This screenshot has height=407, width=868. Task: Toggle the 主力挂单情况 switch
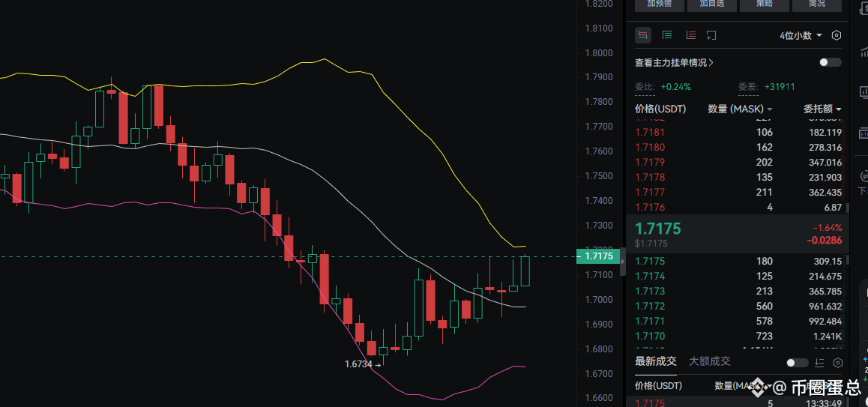[x=831, y=62]
